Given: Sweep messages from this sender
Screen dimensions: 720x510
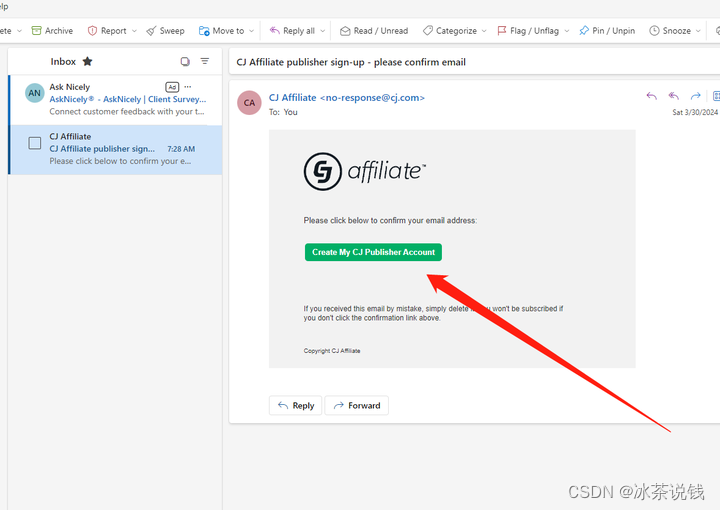Looking at the screenshot, I should pyautogui.click(x=165, y=31).
